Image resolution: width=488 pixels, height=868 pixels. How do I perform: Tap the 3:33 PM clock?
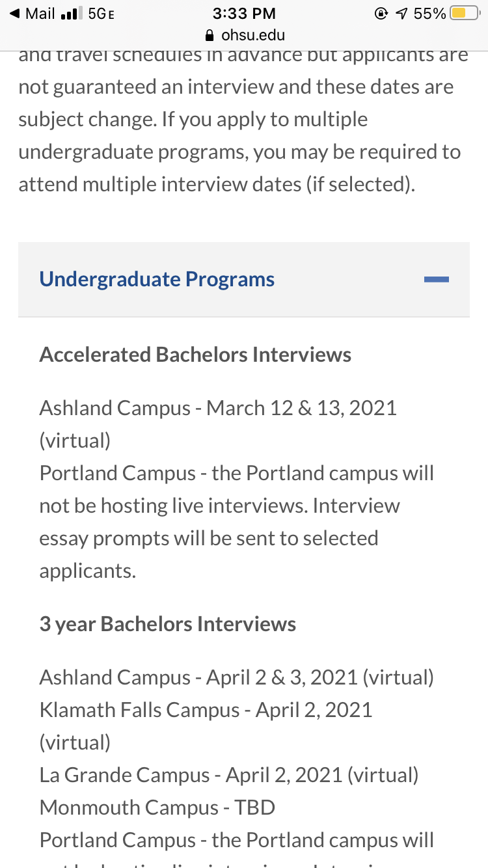point(244,14)
